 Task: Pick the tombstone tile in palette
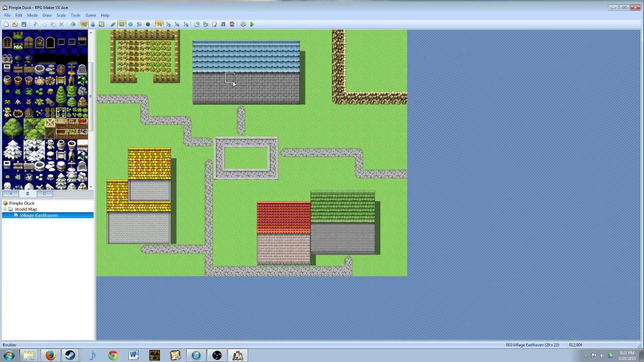(x=82, y=69)
